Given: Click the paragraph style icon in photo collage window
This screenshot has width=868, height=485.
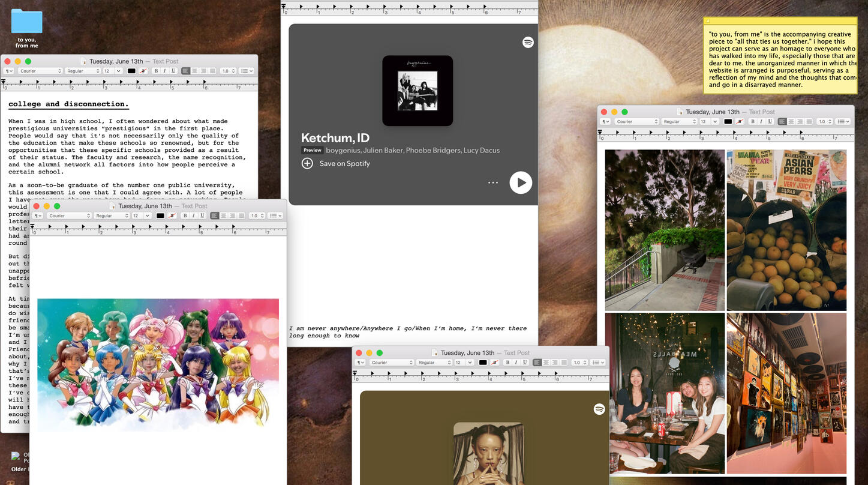Looking at the screenshot, I should click(x=605, y=121).
